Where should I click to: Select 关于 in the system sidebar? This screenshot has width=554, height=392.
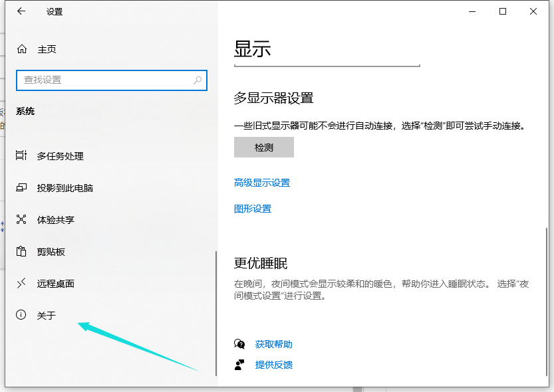pos(47,316)
